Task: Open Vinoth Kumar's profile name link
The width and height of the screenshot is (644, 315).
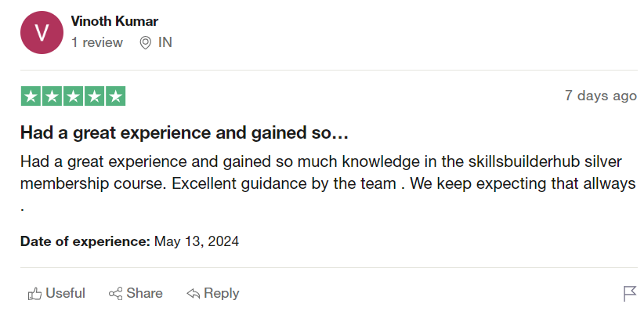Action: click(114, 21)
